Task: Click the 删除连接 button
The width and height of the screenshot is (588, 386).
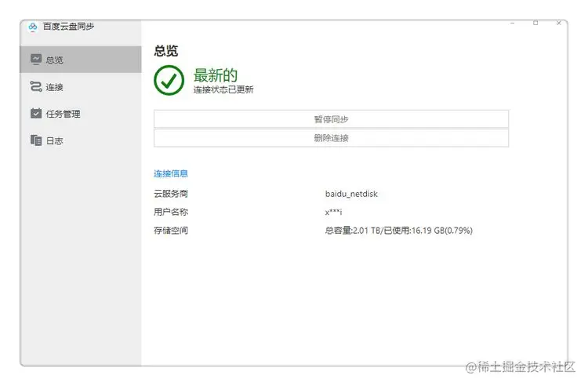Action: pos(331,138)
